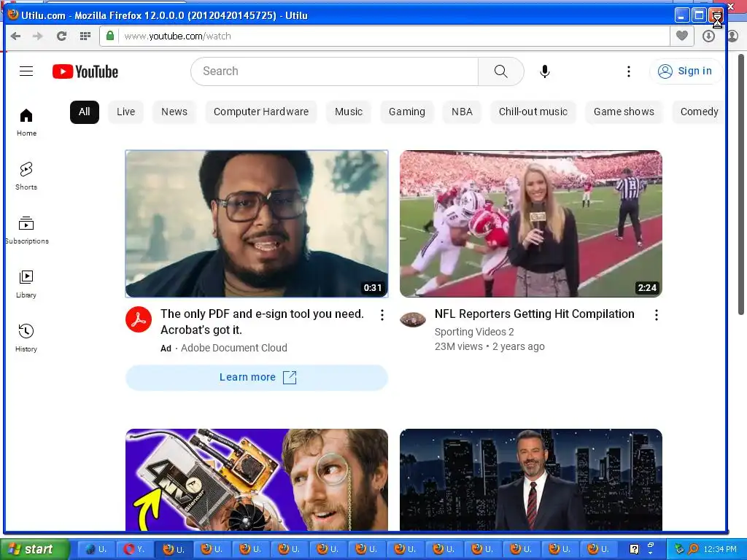Screen dimensions: 747x560
Task: Switch to the Opera taskbar window
Action: [x=135, y=549]
